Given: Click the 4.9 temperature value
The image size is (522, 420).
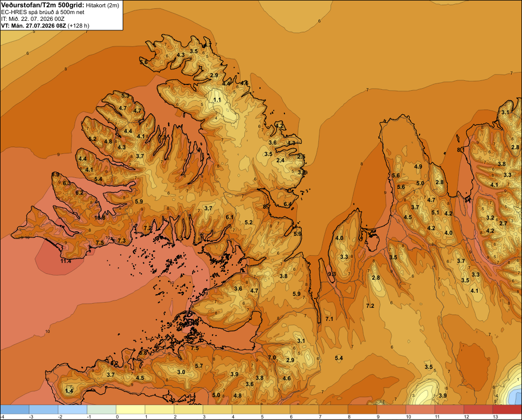Looking at the screenshot, I should click(x=418, y=166).
